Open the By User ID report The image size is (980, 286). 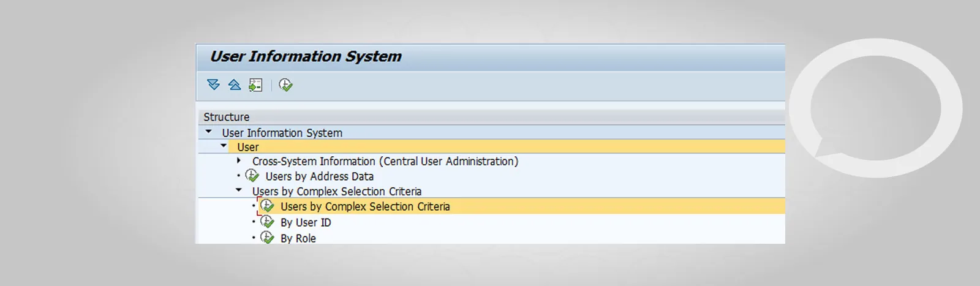(306, 222)
